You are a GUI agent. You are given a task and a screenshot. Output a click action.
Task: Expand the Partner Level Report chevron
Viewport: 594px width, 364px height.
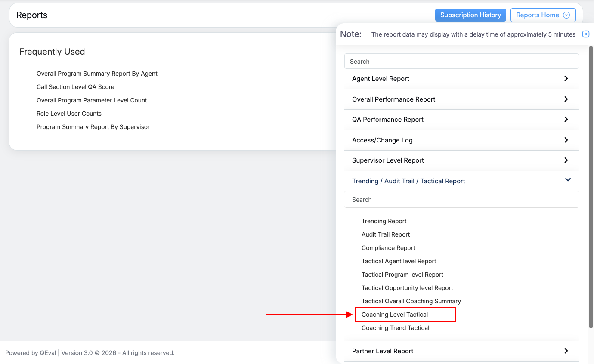point(566,351)
